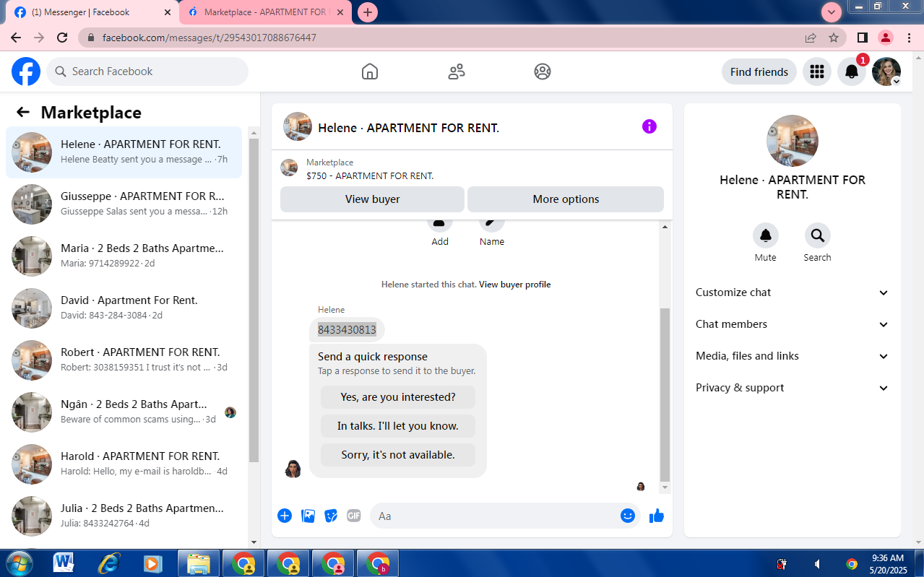This screenshot has height=577, width=924.
Task: Share this page icon in address bar
Action: [811, 38]
